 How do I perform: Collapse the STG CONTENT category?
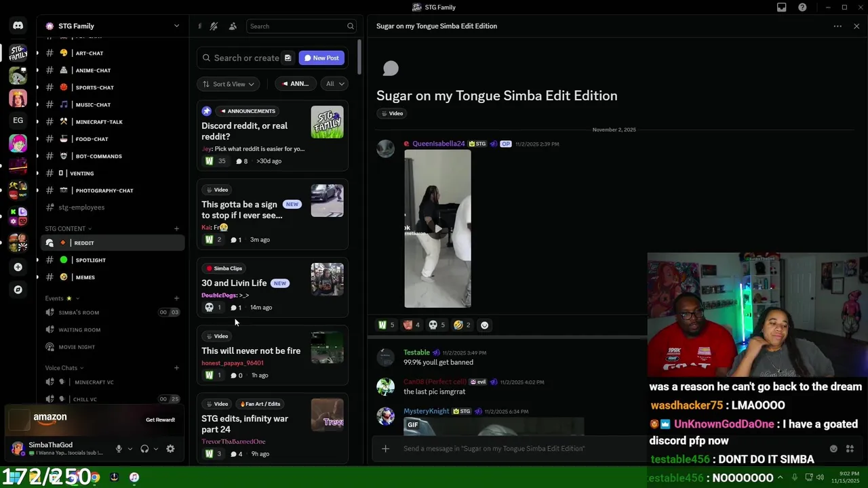point(68,228)
